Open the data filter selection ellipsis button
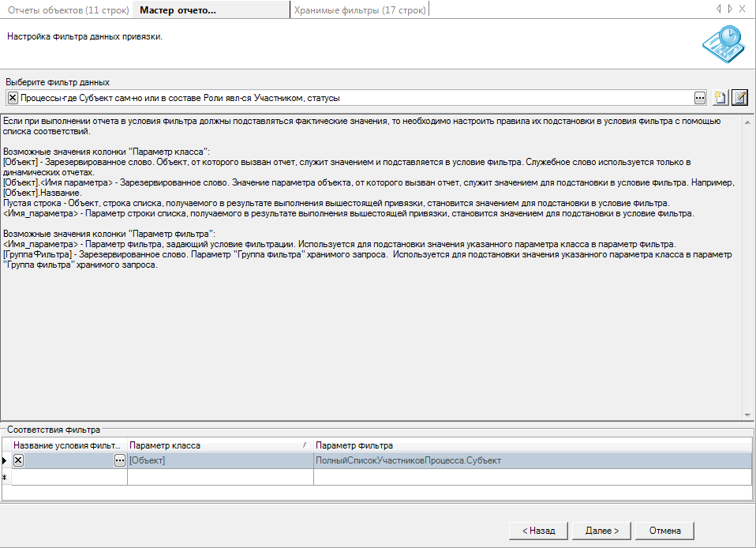The image size is (756, 548). click(699, 98)
